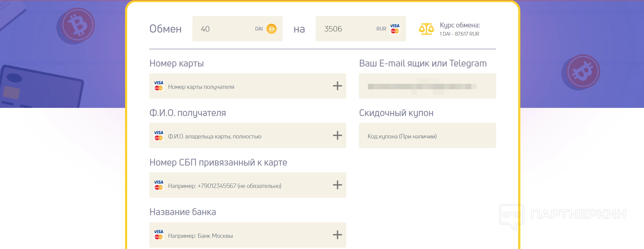Screen dimensions: 644x249
Task: Click the discount coupon code field
Action: tap(427, 136)
